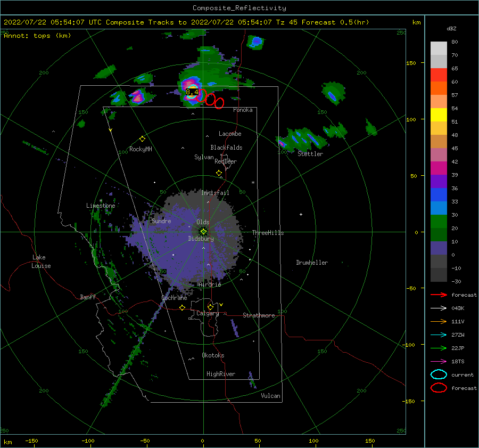Click the storm top label 8.4

tap(192, 92)
